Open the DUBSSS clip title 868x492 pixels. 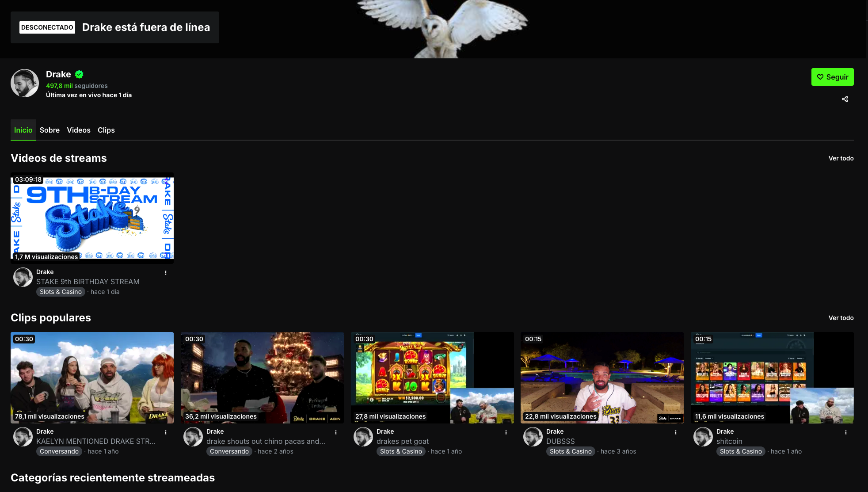coord(560,441)
